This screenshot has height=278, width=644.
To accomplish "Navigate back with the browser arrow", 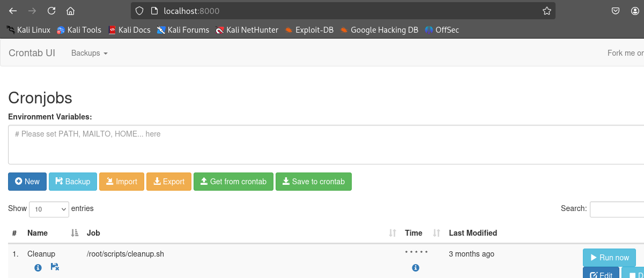I will pos(13,11).
